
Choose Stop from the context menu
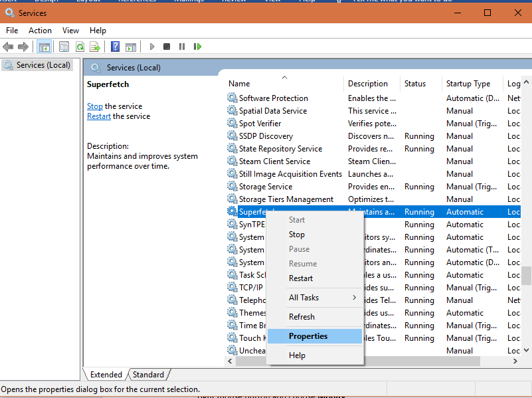click(315, 235)
